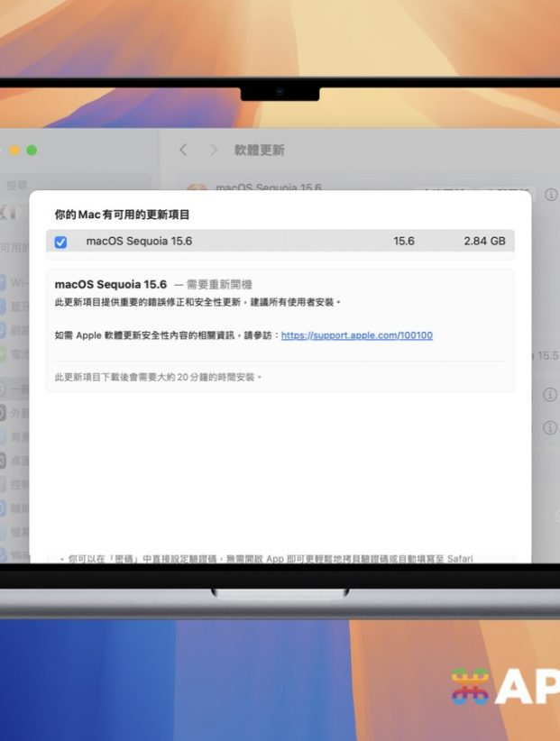Screen dimensions: 560x741
Task: Open Wi-Fi settings in the sidebar
Action: [x=13, y=282]
